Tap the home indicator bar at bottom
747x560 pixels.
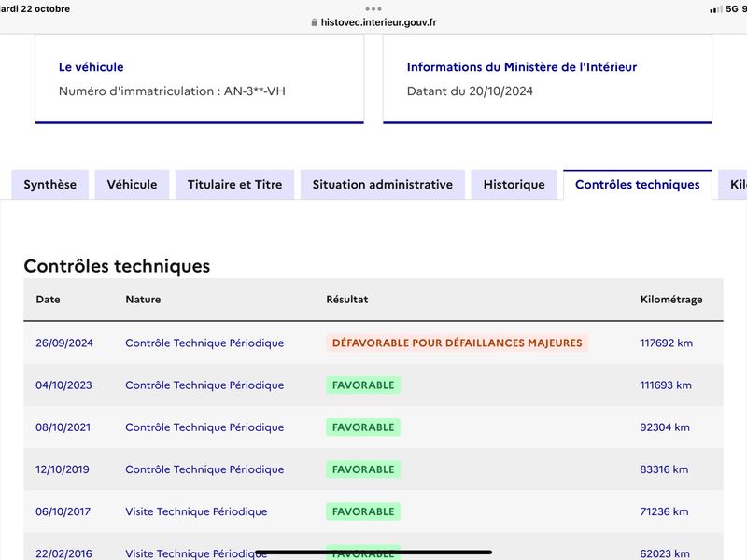point(373,553)
